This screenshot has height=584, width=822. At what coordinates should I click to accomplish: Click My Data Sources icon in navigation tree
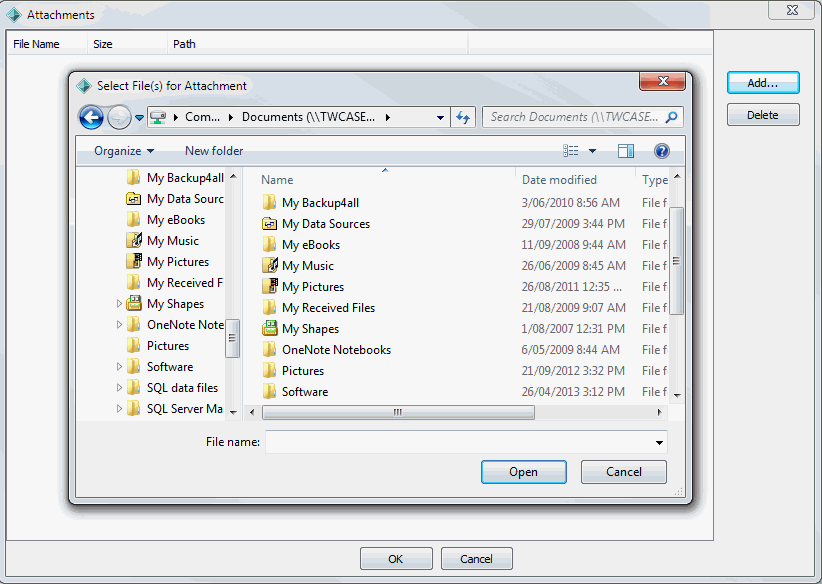[134, 199]
